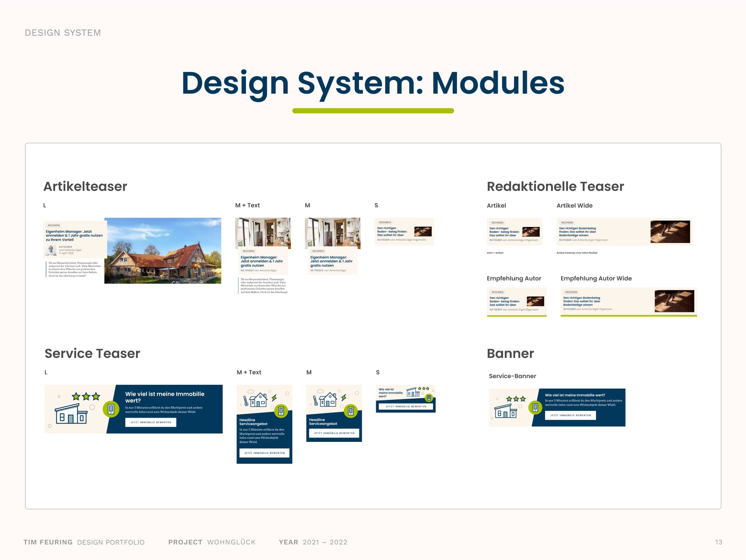Click the 'DESIGN SYSTEM' header label
Viewport: 746px width, 560px height.
(63, 33)
